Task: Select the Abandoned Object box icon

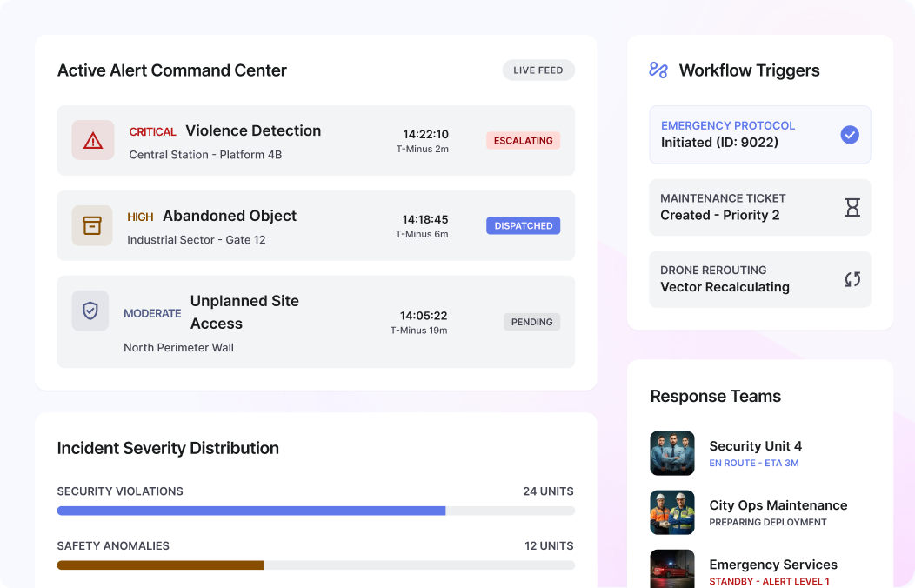Action: 91,224
